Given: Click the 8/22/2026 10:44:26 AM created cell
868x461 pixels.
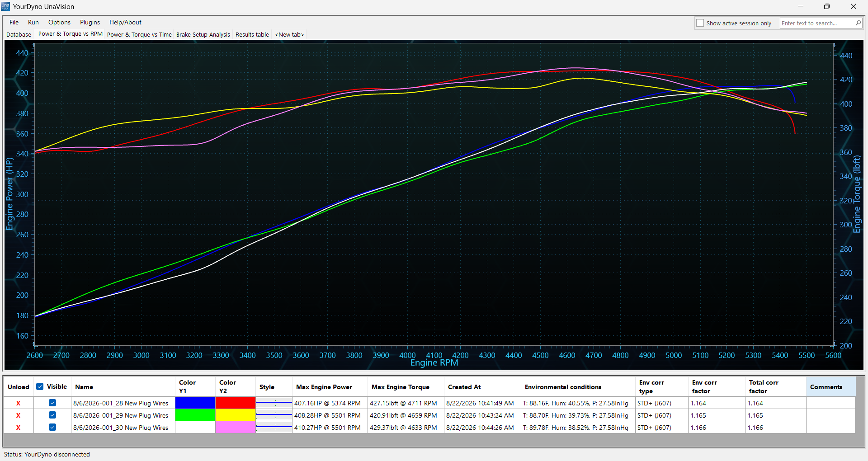Looking at the screenshot, I should [x=482, y=428].
